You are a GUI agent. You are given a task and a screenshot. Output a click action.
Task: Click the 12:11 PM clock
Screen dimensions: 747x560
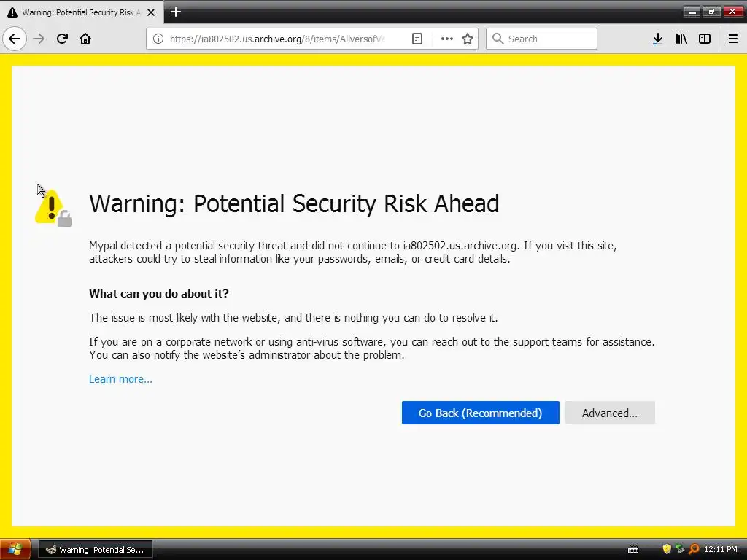pos(721,550)
